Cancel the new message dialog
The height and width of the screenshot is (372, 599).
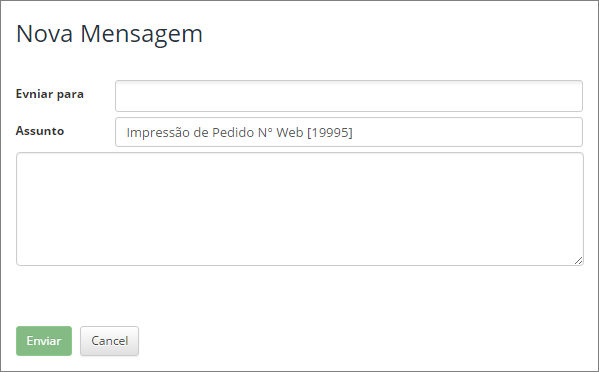point(109,341)
